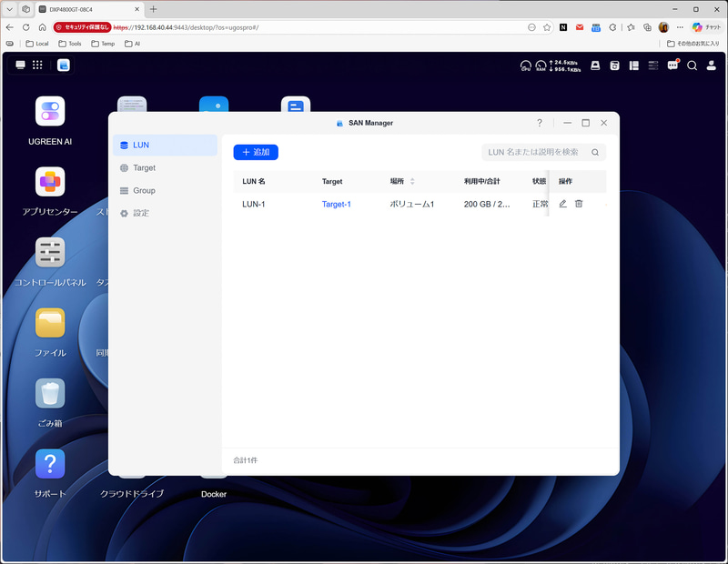The image size is (728, 564).
Task: Open the Tools bookmarks folder
Action: 70,44
